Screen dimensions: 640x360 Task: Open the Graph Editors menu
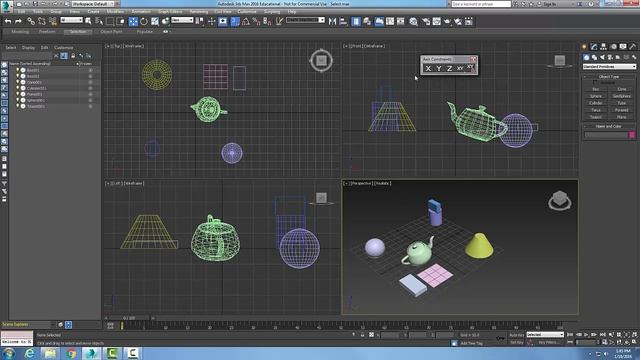pyautogui.click(x=170, y=11)
